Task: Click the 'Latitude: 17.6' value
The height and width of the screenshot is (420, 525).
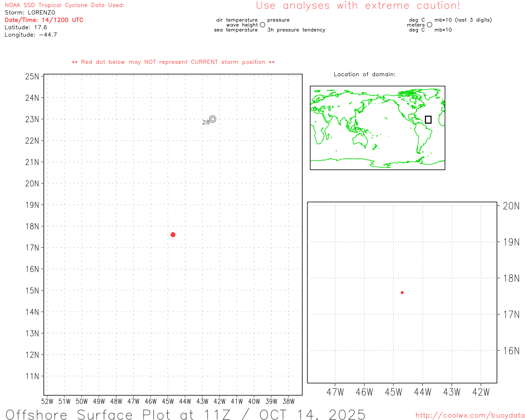Action: (26, 27)
